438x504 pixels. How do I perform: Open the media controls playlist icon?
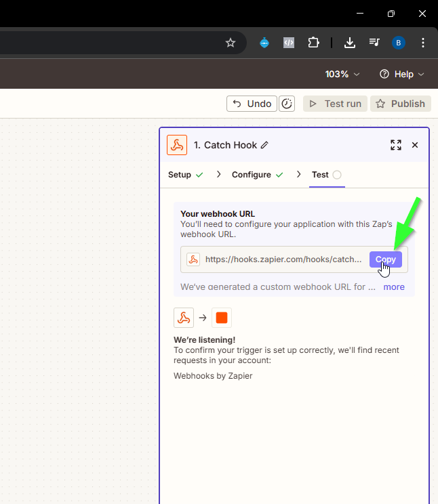pyautogui.click(x=374, y=42)
